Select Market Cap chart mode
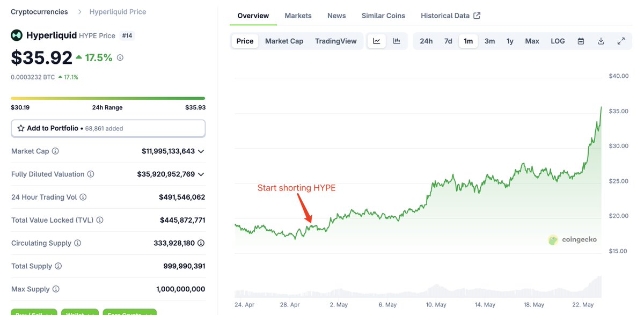The width and height of the screenshot is (644, 315). 284,41
